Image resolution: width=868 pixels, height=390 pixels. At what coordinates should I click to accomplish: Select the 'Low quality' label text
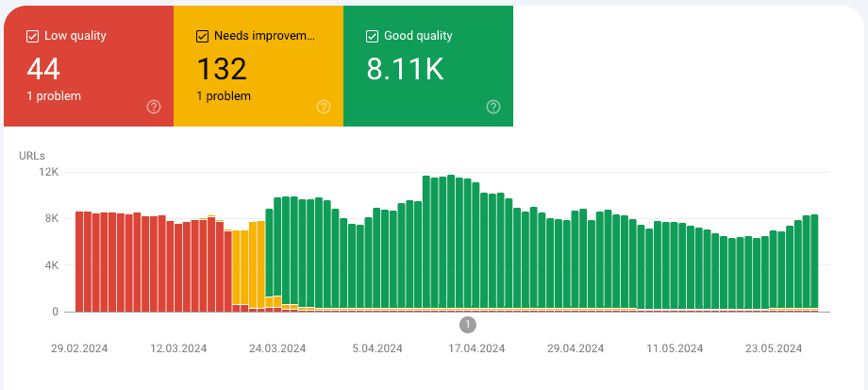75,36
